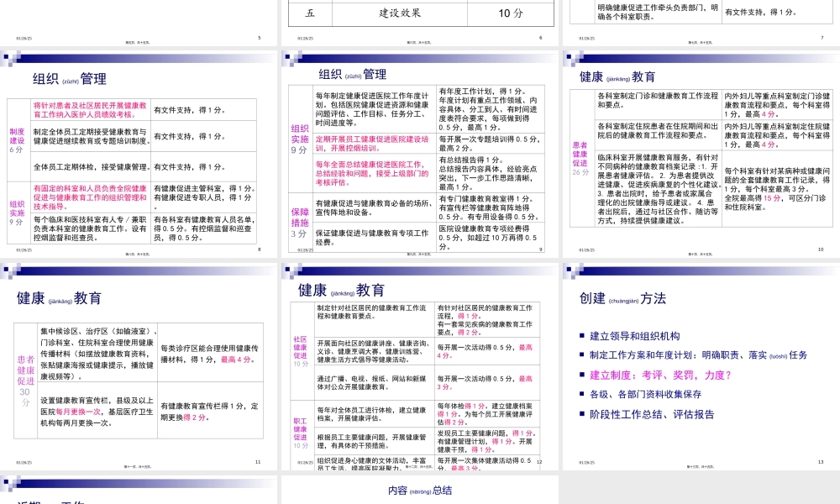Click the decorative corner squares icon on slide 8
The width and height of the screenshot is (840, 504).
tap(9, 59)
